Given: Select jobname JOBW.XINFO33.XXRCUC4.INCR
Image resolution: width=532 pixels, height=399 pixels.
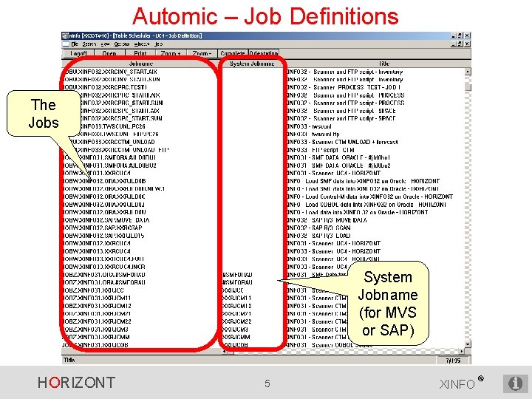Looking at the screenshot, I should point(104,267).
